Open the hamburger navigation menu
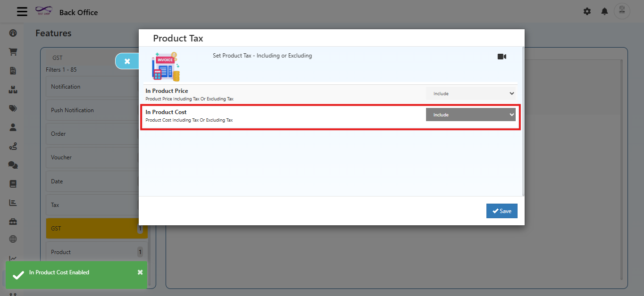Image resolution: width=644 pixels, height=296 pixels. tap(22, 12)
